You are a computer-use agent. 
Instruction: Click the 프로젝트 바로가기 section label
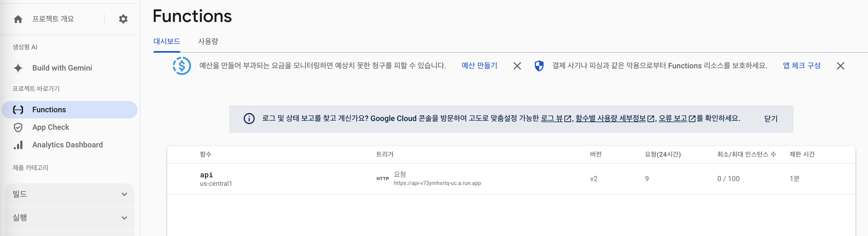pos(36,89)
